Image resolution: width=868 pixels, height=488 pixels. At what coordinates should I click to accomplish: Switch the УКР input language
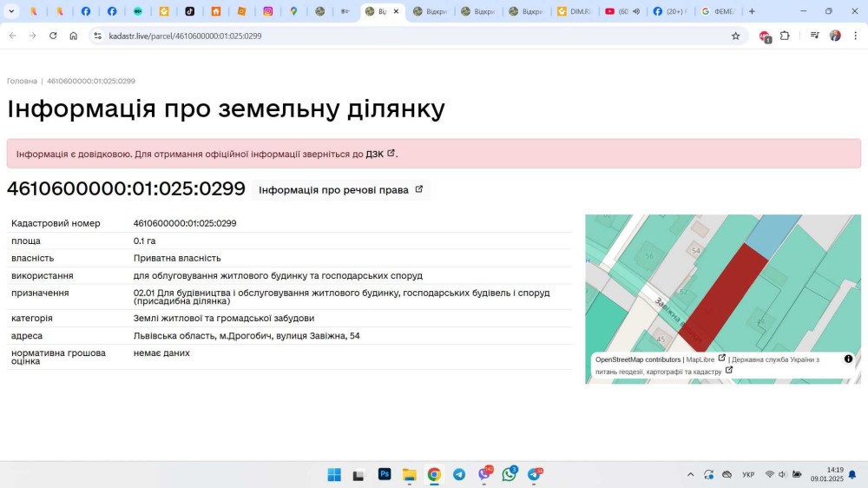click(748, 475)
